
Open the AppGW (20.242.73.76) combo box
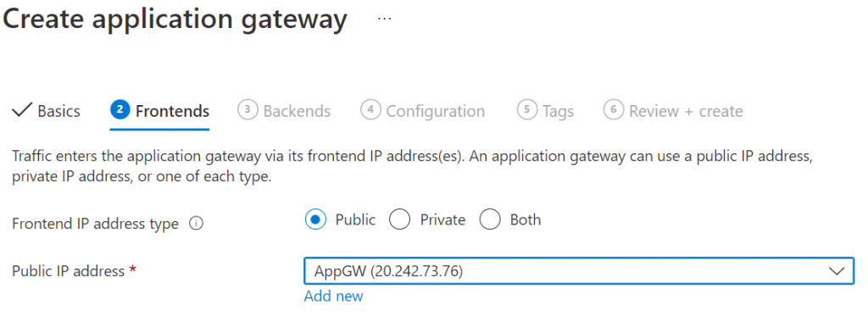579,271
